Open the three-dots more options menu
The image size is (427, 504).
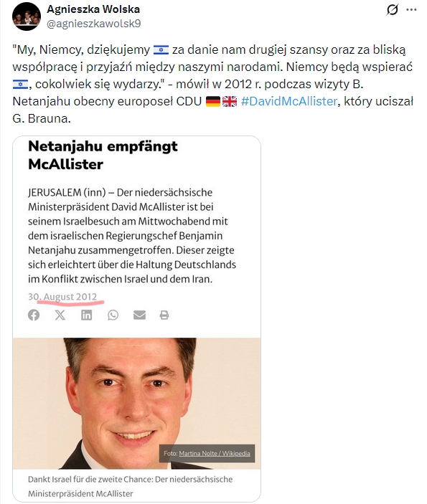click(411, 9)
